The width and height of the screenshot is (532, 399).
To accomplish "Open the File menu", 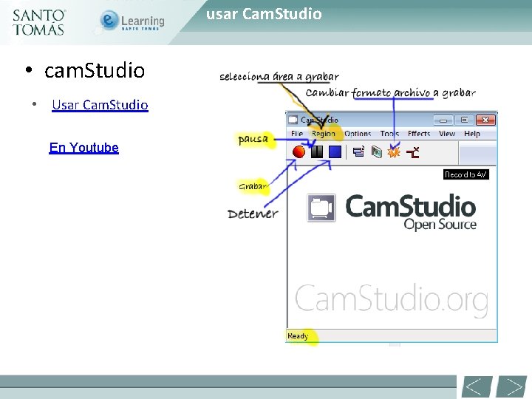I will tap(297, 134).
